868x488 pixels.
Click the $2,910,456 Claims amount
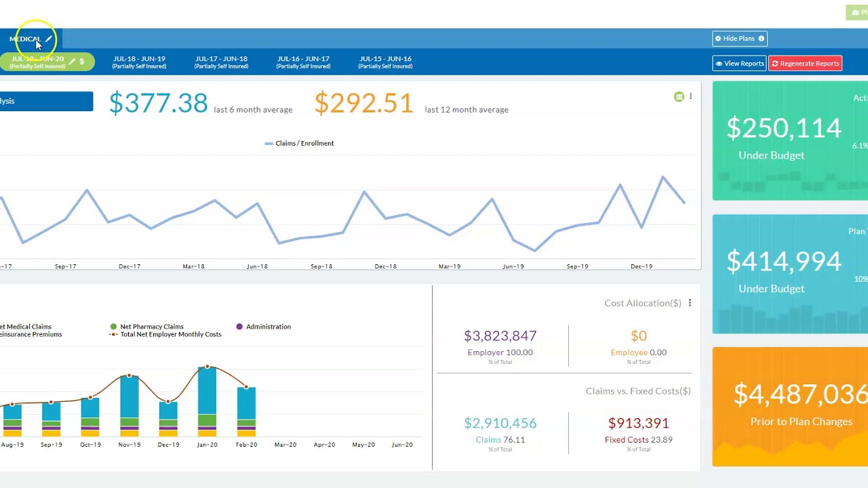click(500, 423)
